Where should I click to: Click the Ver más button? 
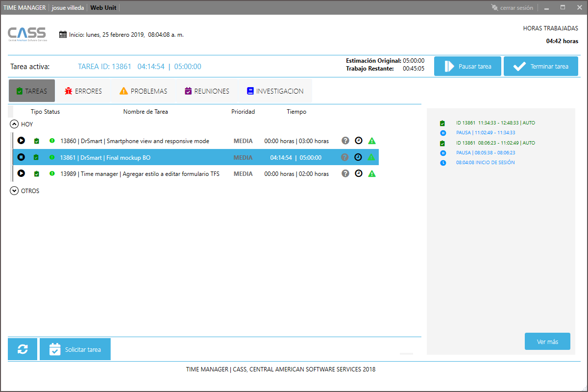coord(547,342)
